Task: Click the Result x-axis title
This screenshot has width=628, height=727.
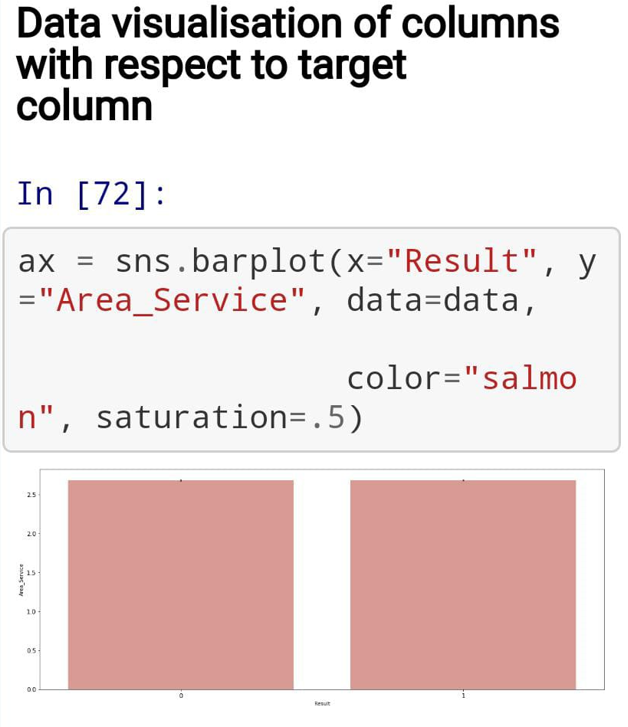Action: [x=322, y=703]
